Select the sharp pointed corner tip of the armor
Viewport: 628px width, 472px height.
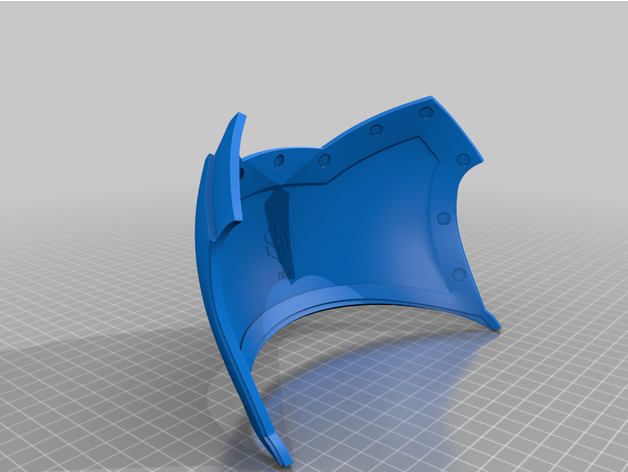pos(431,97)
